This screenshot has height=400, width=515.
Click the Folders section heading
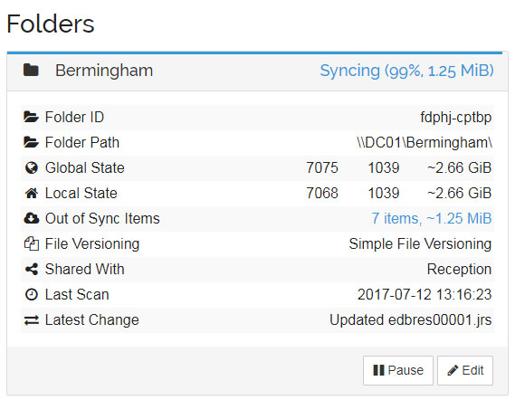tap(51, 24)
